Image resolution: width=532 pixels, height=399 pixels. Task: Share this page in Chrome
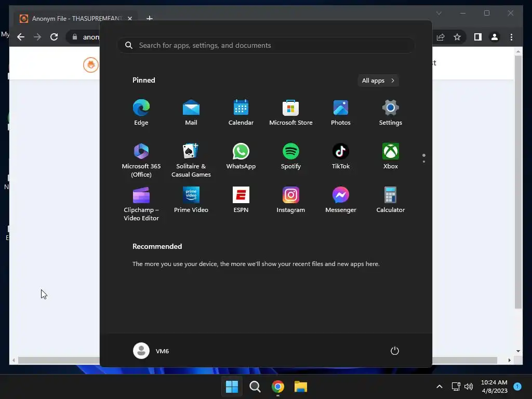coord(441,37)
